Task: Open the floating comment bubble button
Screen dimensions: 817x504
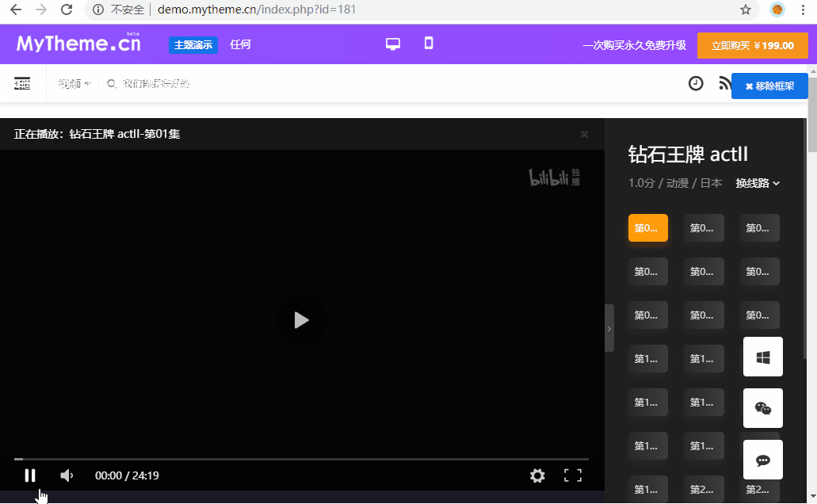Action: pos(763,460)
